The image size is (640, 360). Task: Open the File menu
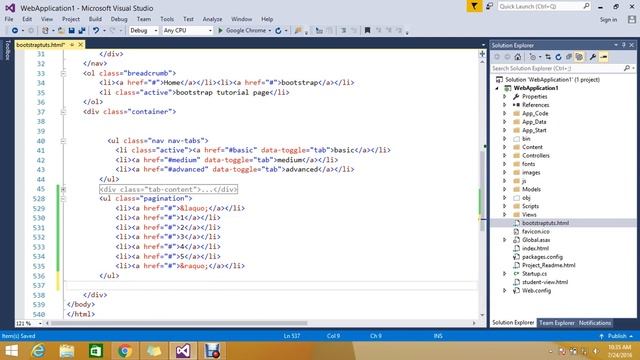(x=9, y=19)
